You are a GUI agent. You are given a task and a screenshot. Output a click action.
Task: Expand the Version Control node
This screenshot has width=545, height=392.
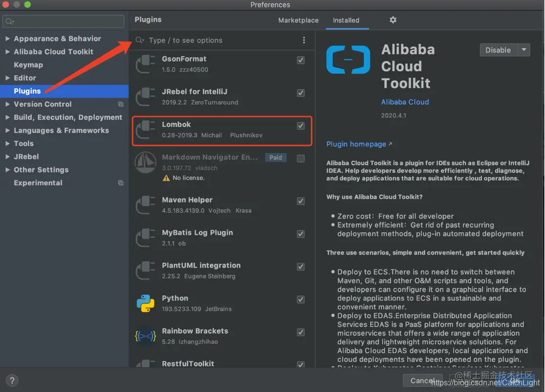click(x=7, y=104)
